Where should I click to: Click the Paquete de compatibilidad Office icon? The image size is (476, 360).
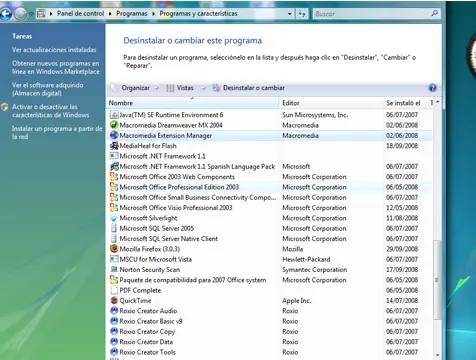click(x=114, y=280)
